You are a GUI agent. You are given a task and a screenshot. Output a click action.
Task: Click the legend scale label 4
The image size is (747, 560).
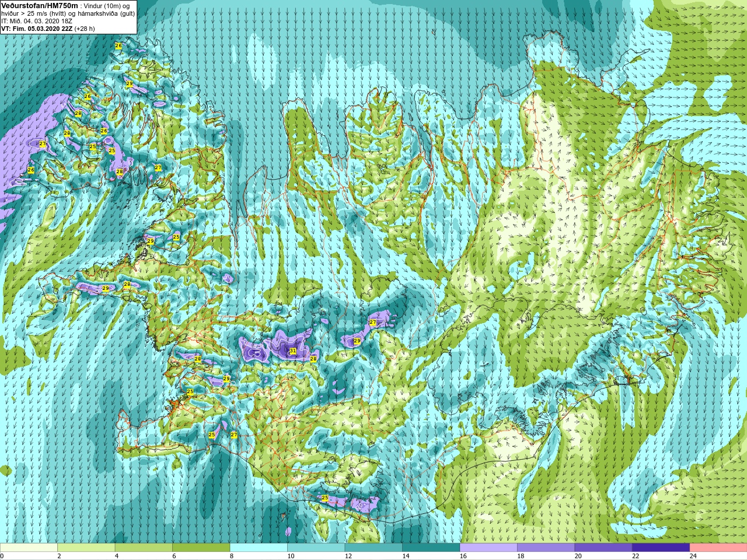(116, 556)
